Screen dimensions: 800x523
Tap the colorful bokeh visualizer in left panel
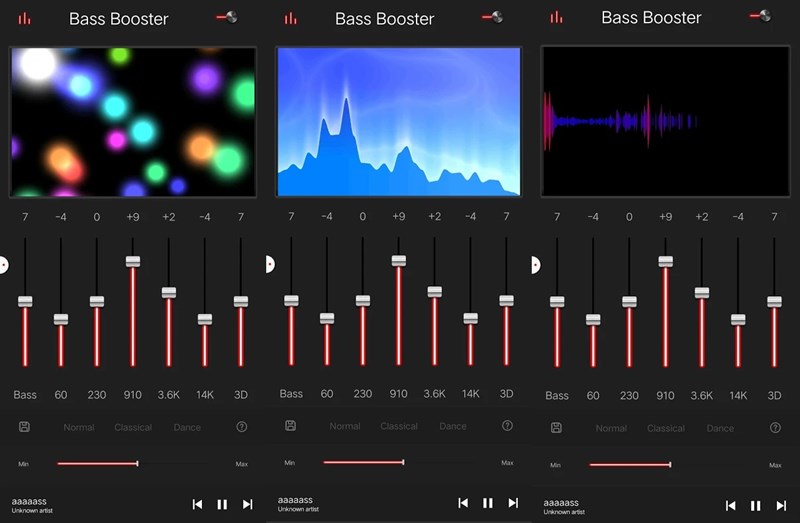(133, 122)
